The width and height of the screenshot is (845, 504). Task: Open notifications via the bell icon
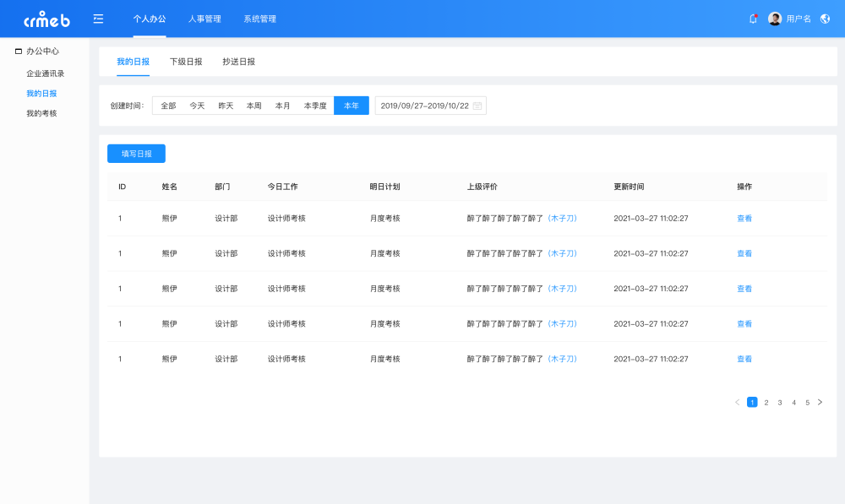754,19
